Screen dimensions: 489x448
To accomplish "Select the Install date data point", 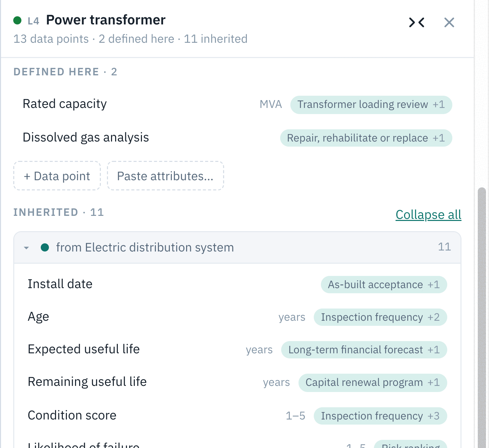I will tap(237, 284).
